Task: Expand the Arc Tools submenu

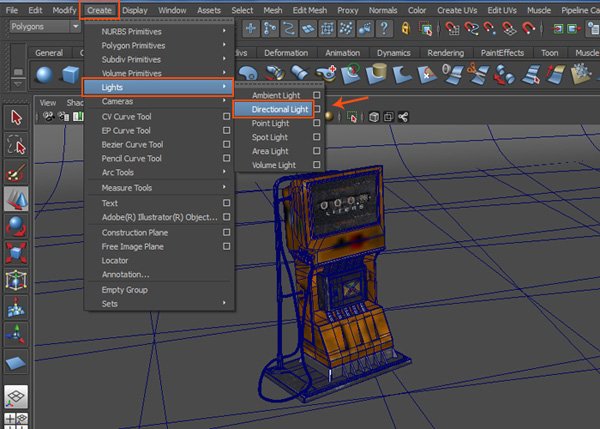Action: 158,172
